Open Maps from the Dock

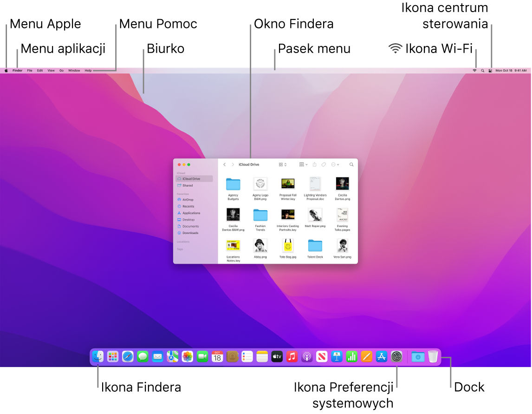(x=172, y=356)
